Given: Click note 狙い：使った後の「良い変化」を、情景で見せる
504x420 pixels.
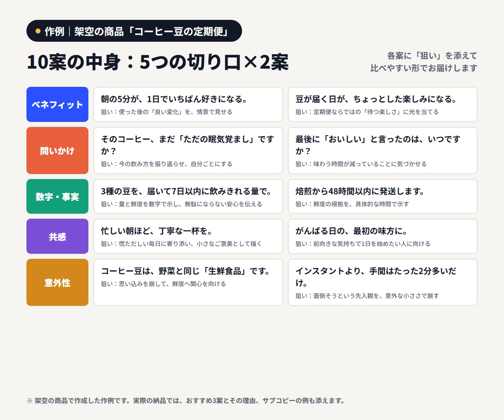Looking at the screenshot, I should pyautogui.click(x=166, y=112).
